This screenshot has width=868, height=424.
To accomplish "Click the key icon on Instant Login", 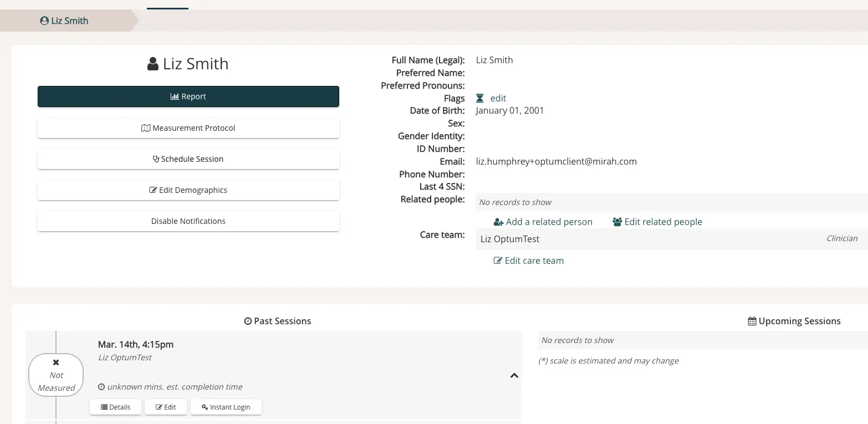I will pyautogui.click(x=205, y=407).
